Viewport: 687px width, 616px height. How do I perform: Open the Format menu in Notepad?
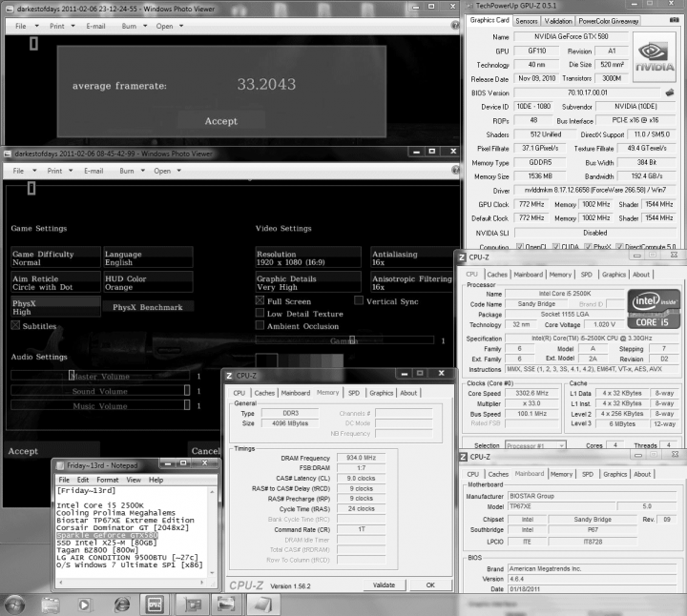pyautogui.click(x=107, y=480)
